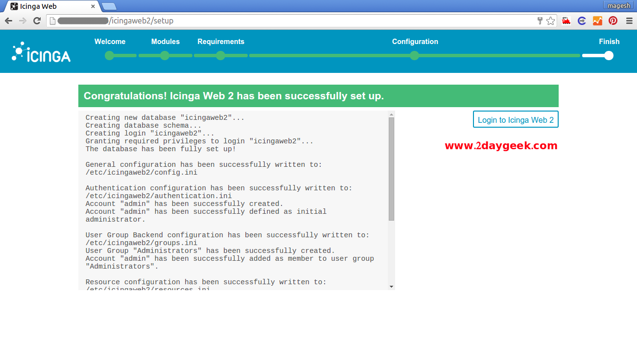The height and width of the screenshot is (364, 637).
Task: Select the Finish wizard step
Action: [x=609, y=42]
